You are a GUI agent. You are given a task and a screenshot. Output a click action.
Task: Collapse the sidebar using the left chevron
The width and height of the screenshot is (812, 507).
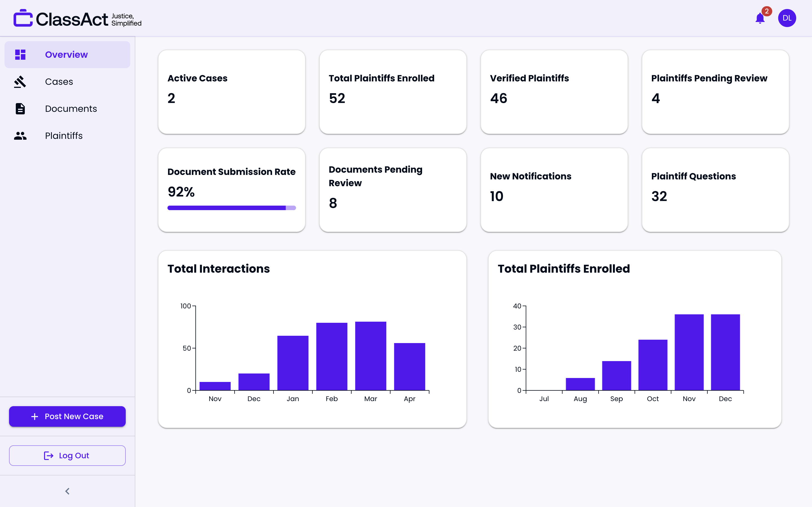(x=67, y=491)
